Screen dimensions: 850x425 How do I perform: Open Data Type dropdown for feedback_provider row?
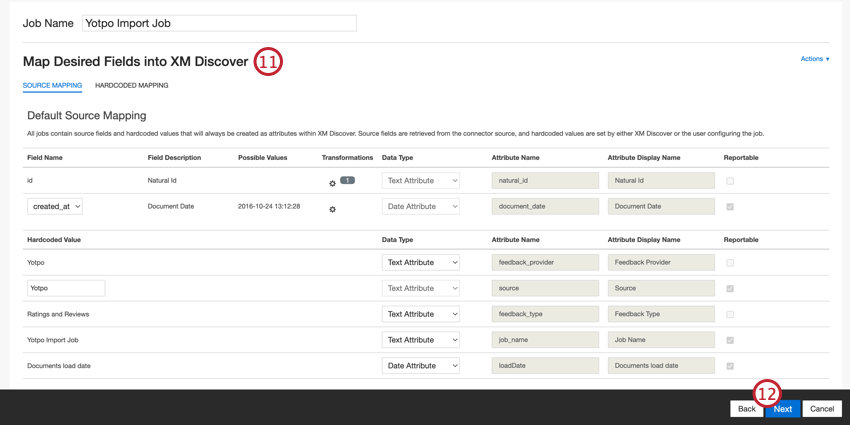tap(421, 262)
